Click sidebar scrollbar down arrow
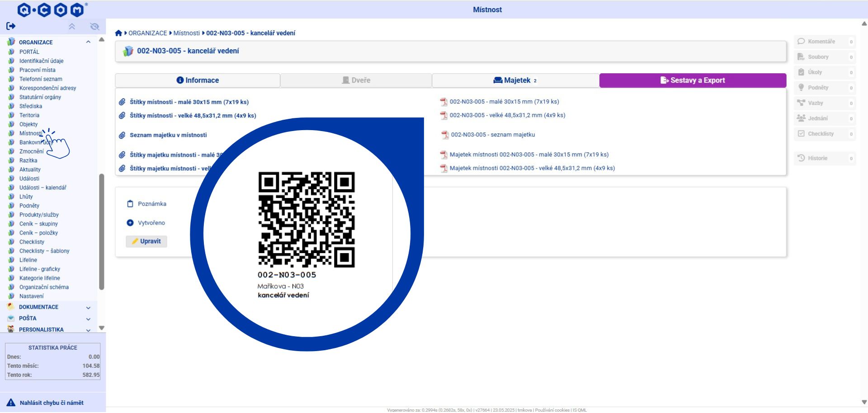Image resolution: width=868 pixels, height=413 pixels. pyautogui.click(x=102, y=328)
